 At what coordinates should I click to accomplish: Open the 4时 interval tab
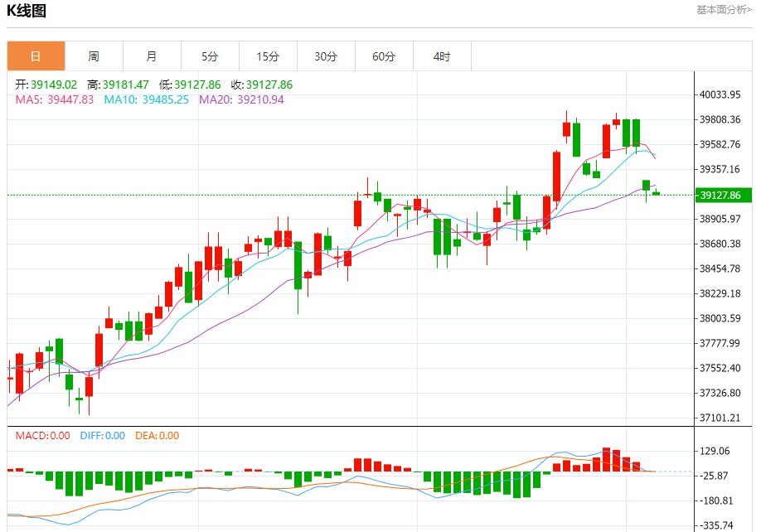pyautogui.click(x=442, y=56)
